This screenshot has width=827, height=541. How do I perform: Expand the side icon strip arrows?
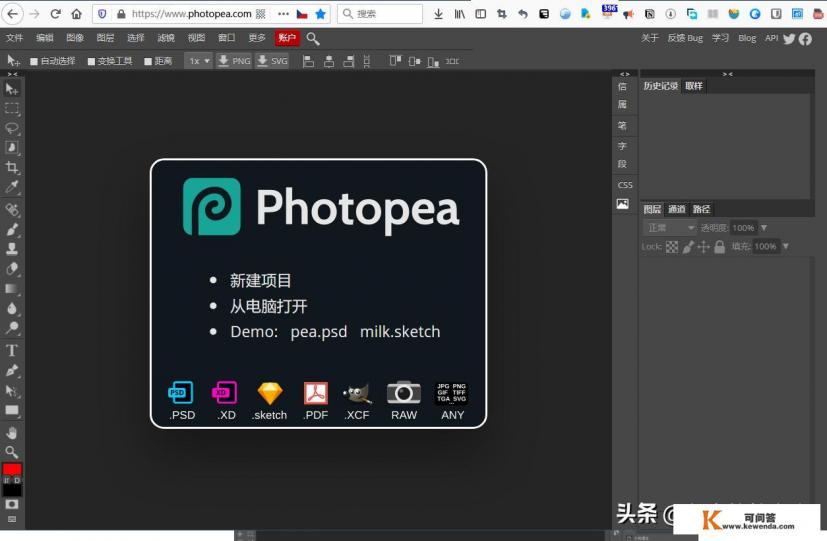pyautogui.click(x=625, y=74)
